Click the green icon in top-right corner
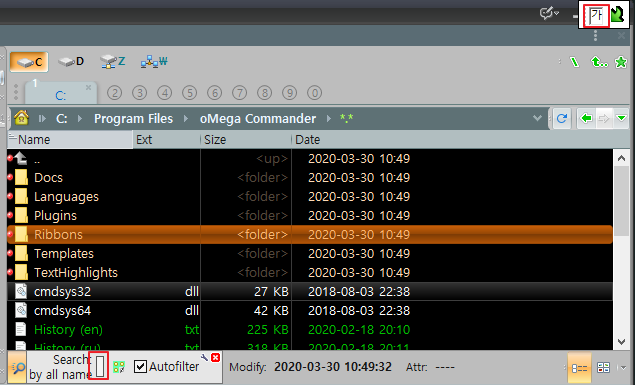Viewport: 635px width, 385px height. point(618,15)
